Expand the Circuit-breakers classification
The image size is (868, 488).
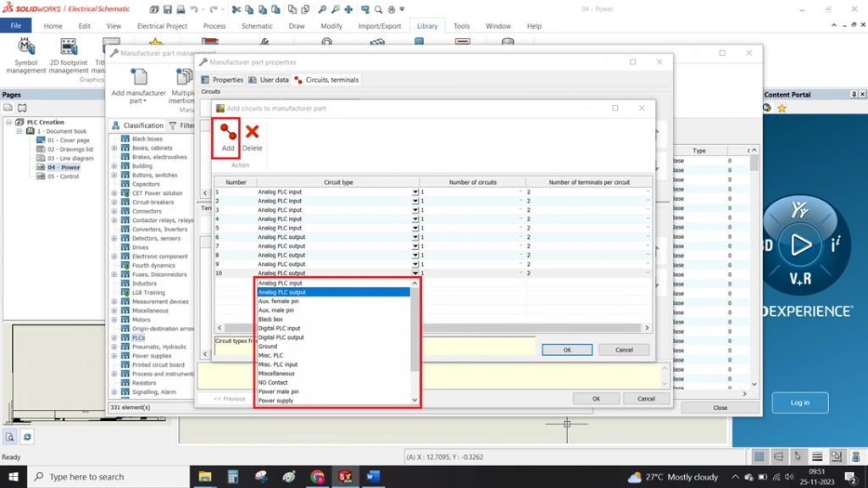114,202
